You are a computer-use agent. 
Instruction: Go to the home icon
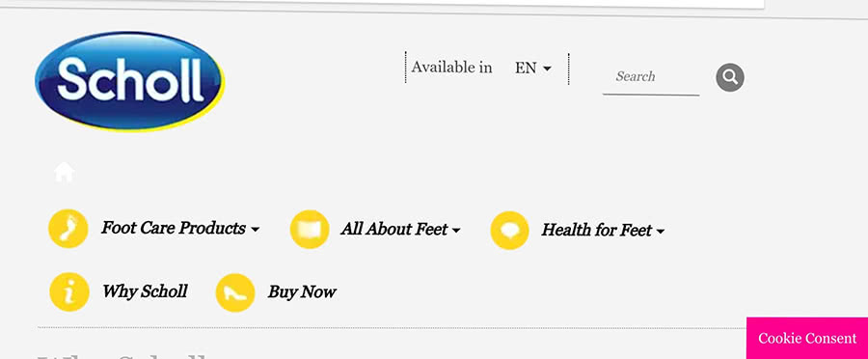(x=65, y=173)
